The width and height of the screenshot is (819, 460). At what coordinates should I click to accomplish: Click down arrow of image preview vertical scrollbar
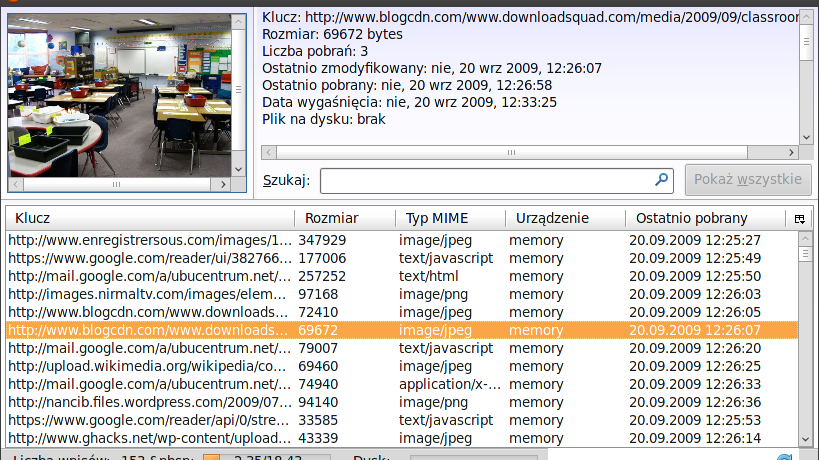239,170
